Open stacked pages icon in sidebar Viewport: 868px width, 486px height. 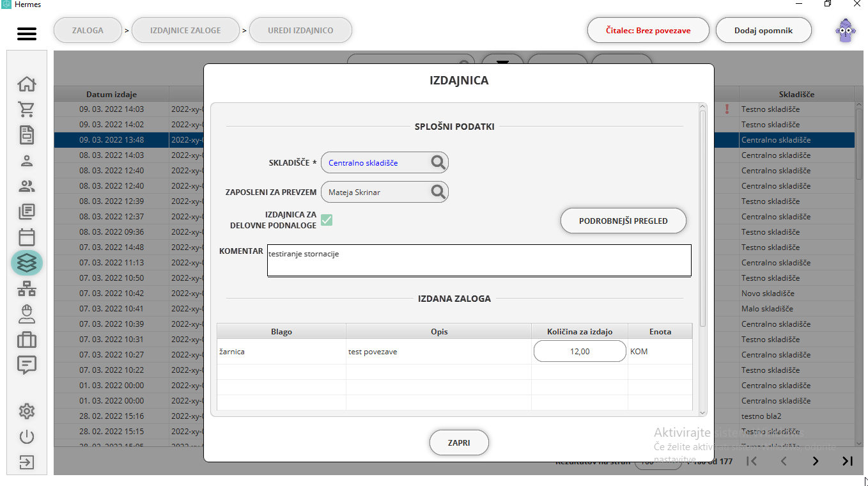[27, 212]
